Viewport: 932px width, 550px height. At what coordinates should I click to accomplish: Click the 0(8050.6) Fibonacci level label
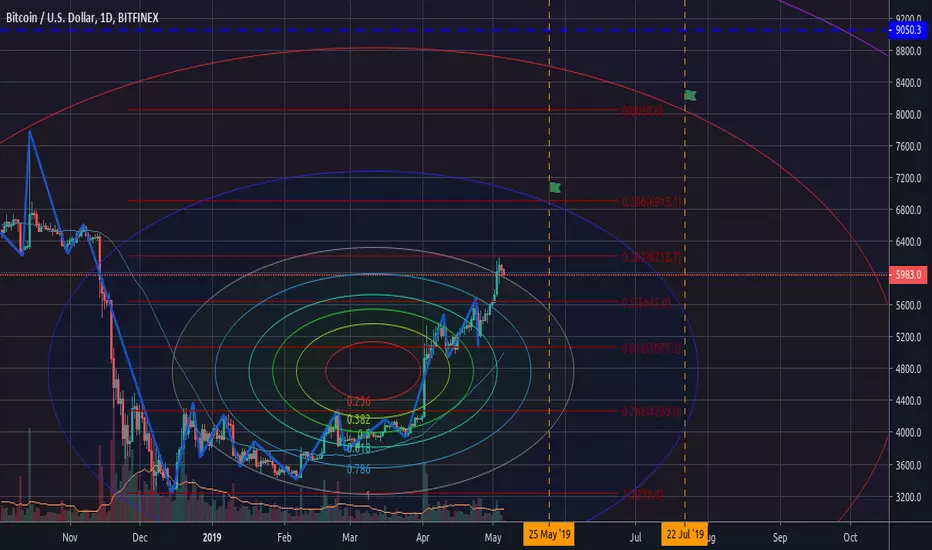[x=642, y=111]
